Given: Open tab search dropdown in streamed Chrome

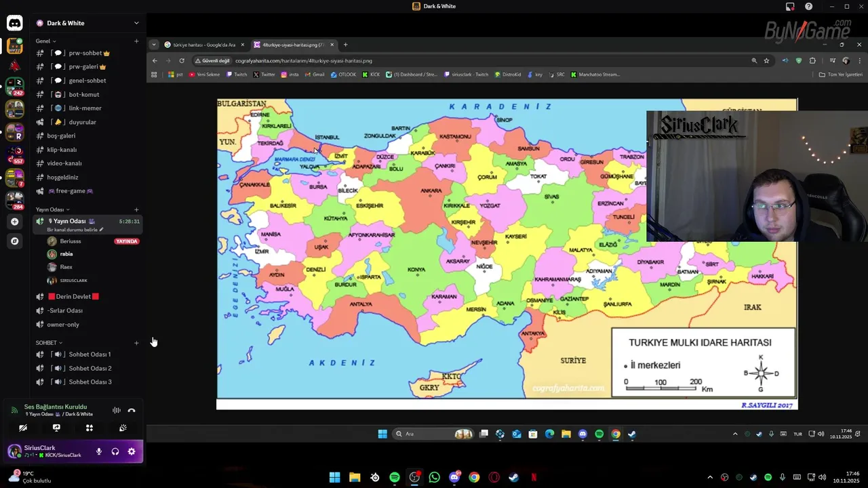Looking at the screenshot, I should tap(154, 45).
